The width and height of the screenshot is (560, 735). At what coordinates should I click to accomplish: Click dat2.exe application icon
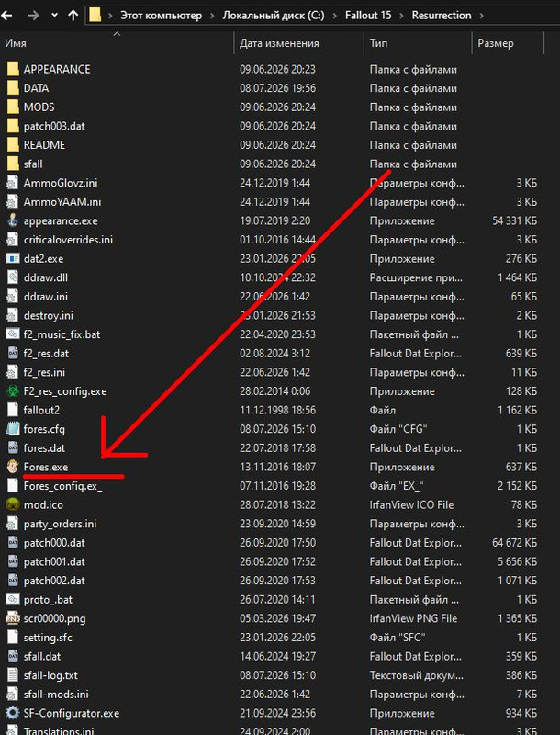click(13, 259)
